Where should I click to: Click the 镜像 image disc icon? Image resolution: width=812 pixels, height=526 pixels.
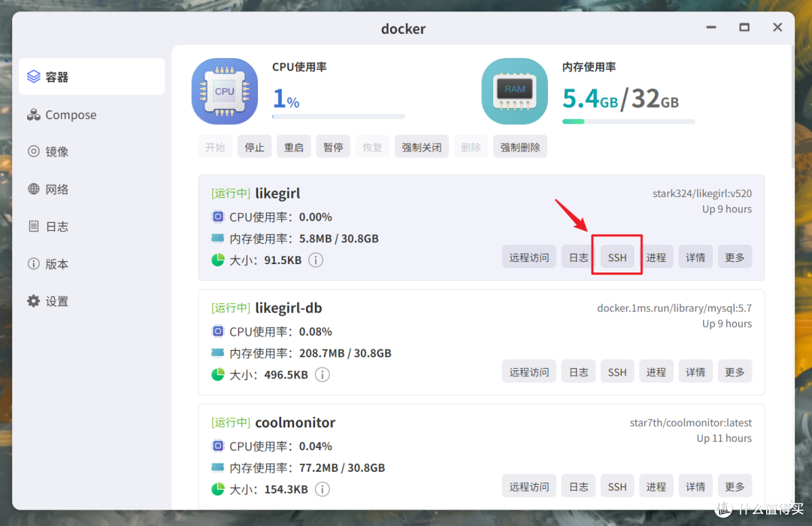[34, 151]
